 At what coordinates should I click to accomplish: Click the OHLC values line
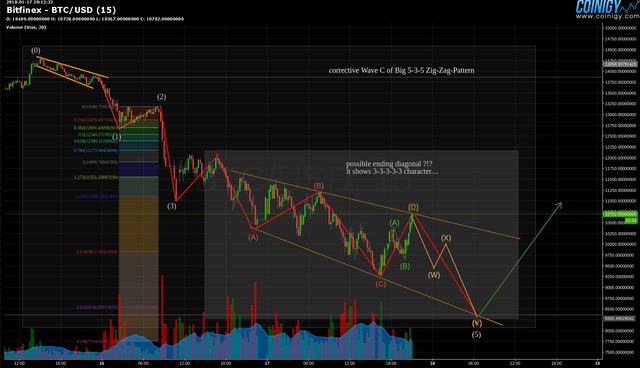point(95,19)
